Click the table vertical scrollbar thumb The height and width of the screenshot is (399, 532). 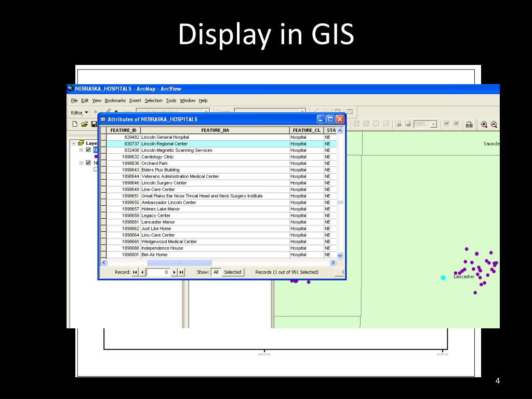pyautogui.click(x=340, y=202)
